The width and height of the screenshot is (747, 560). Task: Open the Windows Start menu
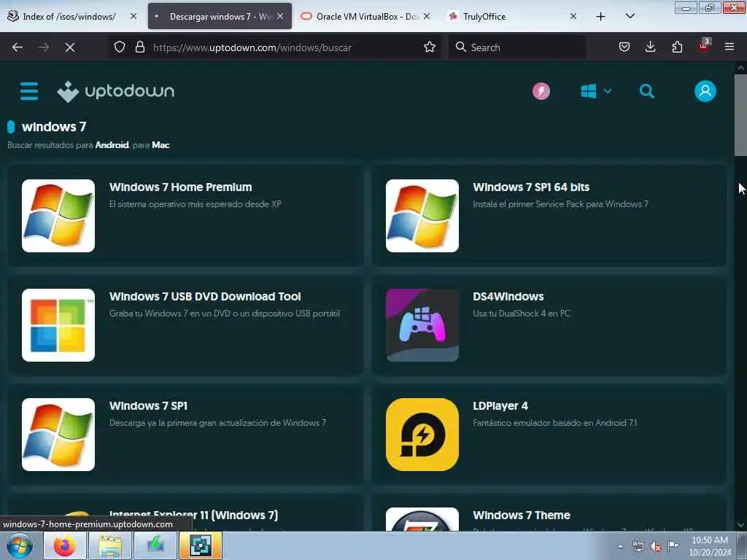click(x=19, y=545)
